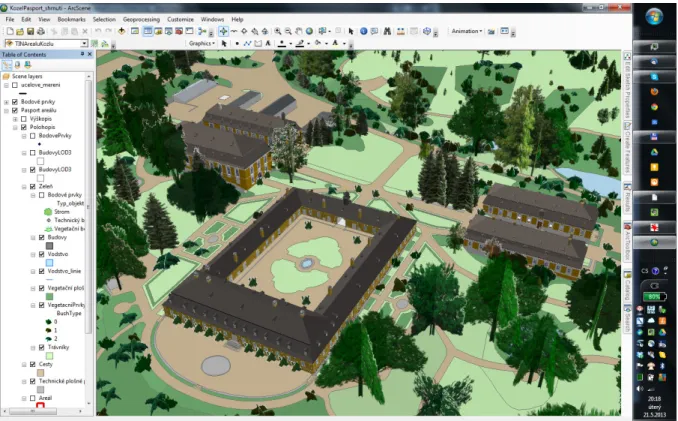Viewport: 678px width, 421px height.
Task: Uncheck the Polohopis layer
Action: [24, 127]
